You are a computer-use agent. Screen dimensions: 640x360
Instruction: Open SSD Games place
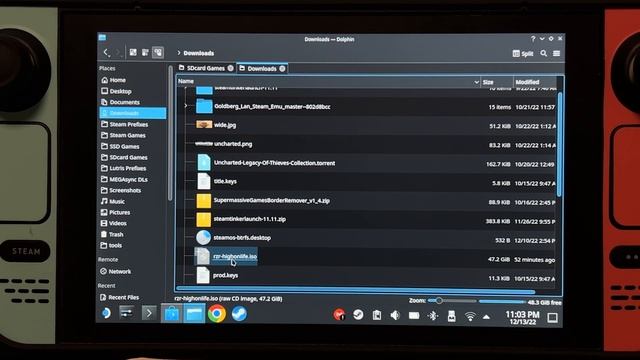click(x=120, y=146)
